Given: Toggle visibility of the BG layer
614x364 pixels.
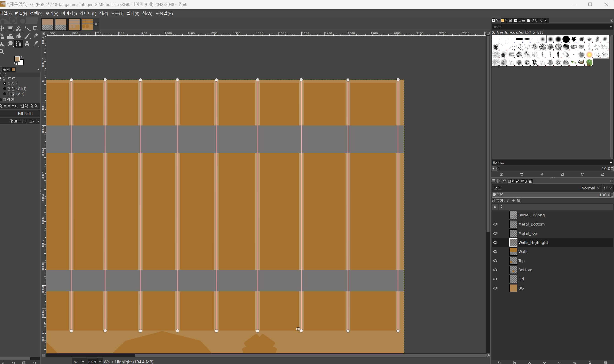Looking at the screenshot, I should click(495, 288).
